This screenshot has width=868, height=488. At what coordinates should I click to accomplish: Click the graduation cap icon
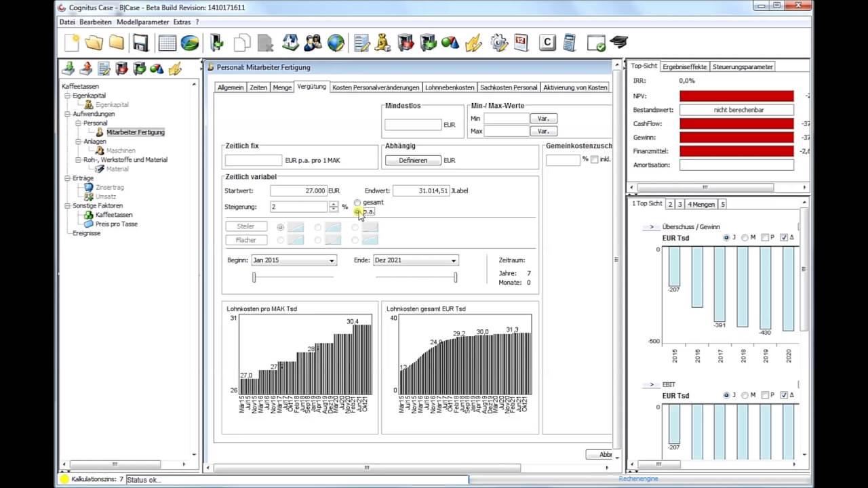click(x=618, y=43)
